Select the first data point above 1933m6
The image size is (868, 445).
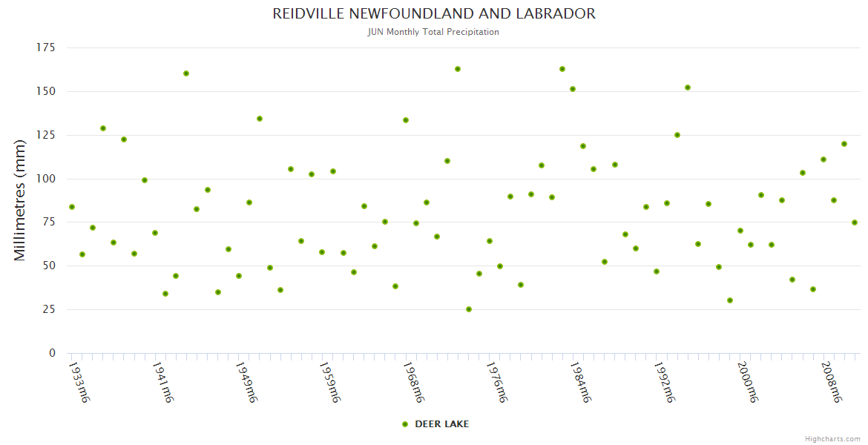pyautogui.click(x=72, y=207)
